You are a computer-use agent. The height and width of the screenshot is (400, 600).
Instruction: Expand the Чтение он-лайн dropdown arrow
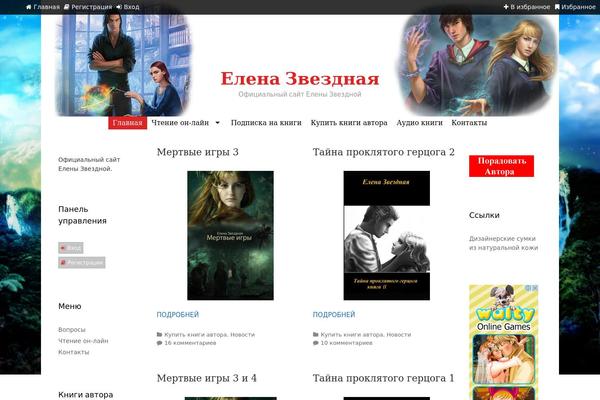(x=218, y=123)
